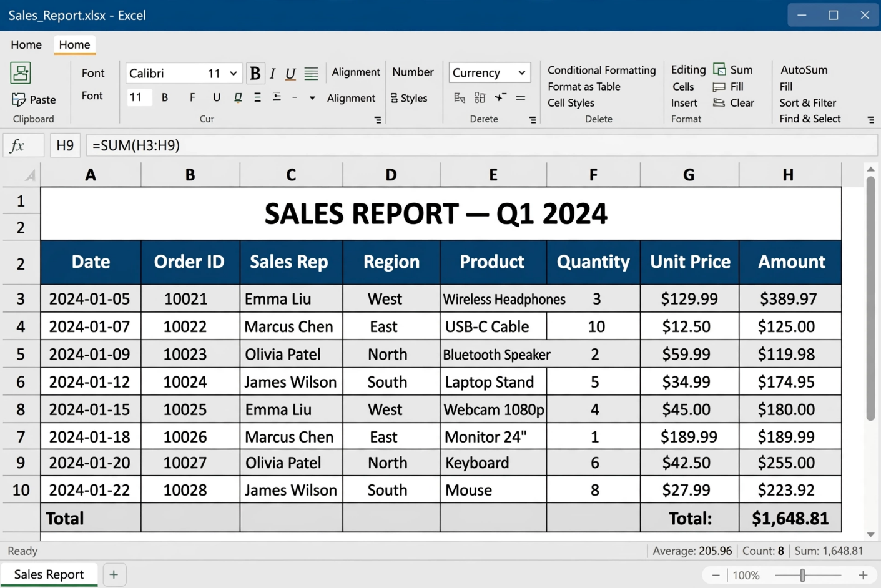Select column D header

point(391,175)
